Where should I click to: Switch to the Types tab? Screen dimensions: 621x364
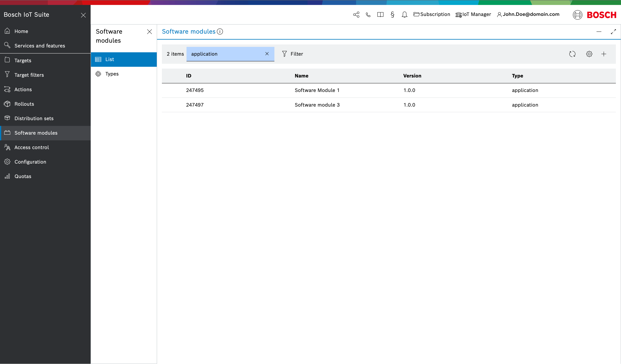[112, 74]
